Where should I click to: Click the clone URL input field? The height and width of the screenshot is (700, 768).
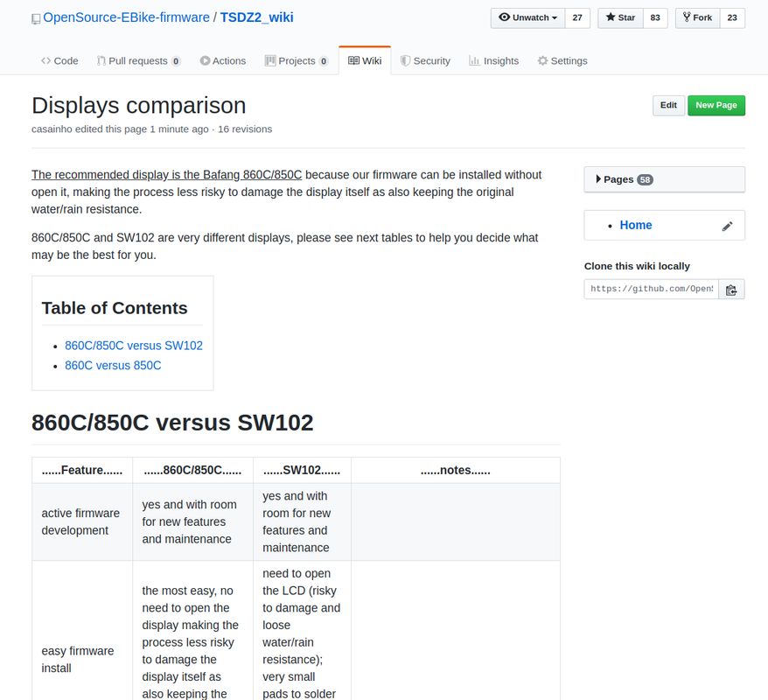[652, 289]
